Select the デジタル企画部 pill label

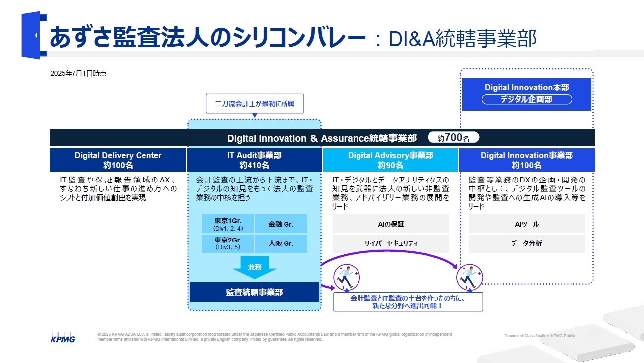526,99
